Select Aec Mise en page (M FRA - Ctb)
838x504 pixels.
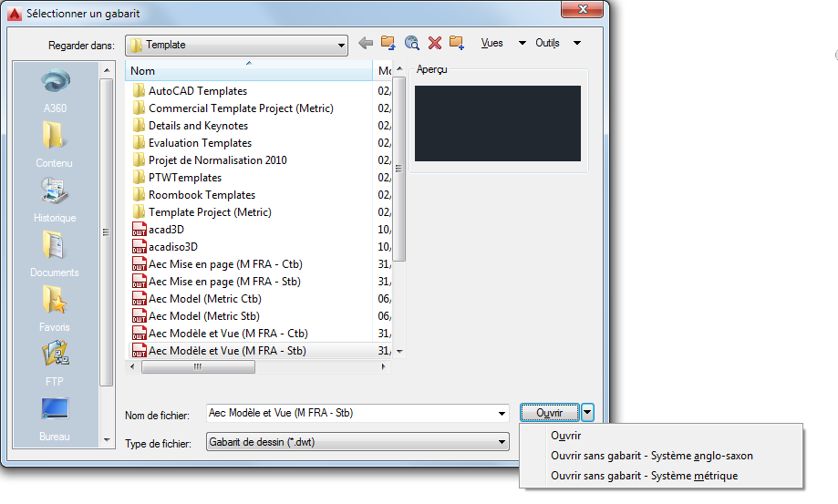pos(217,264)
